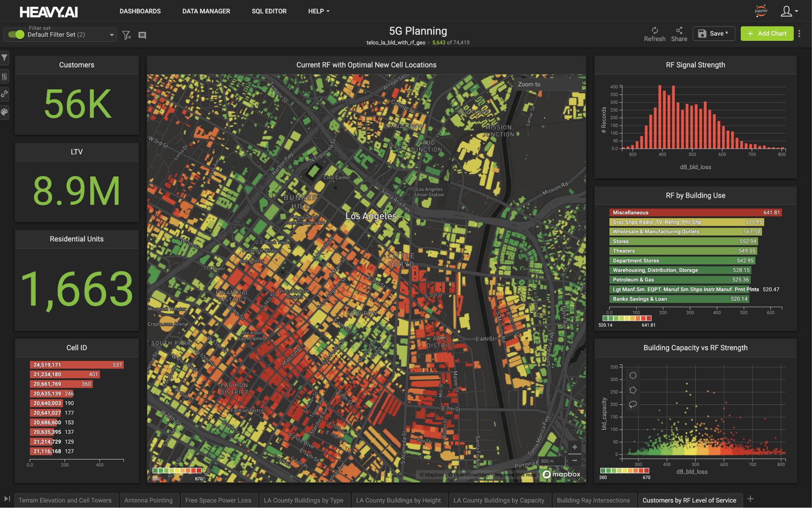This screenshot has height=508, width=812.
Task: Click the Save dashboard button
Action: (714, 34)
